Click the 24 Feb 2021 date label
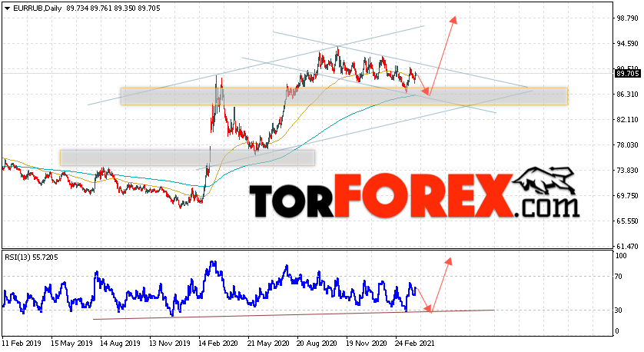 click(415, 343)
